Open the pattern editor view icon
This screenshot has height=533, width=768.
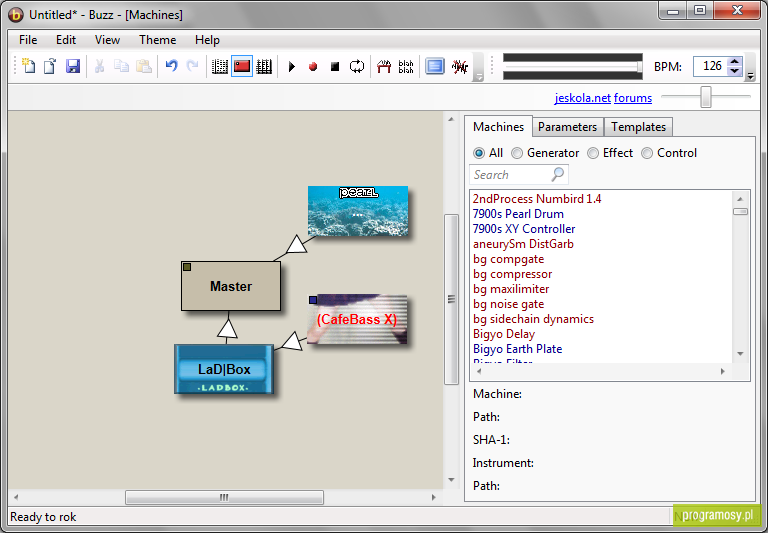point(219,66)
